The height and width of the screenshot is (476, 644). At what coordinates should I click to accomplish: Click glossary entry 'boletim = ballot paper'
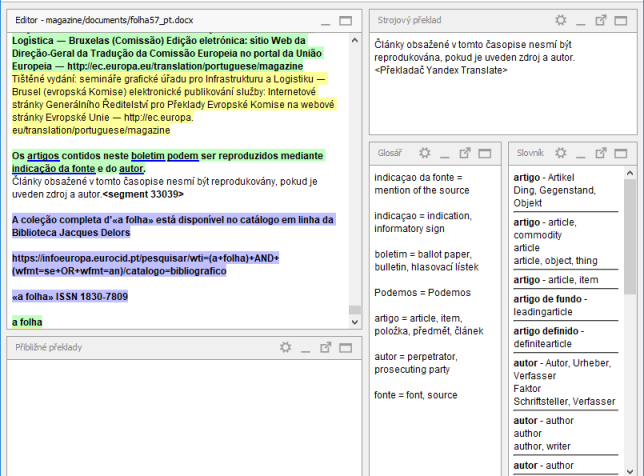point(426,260)
